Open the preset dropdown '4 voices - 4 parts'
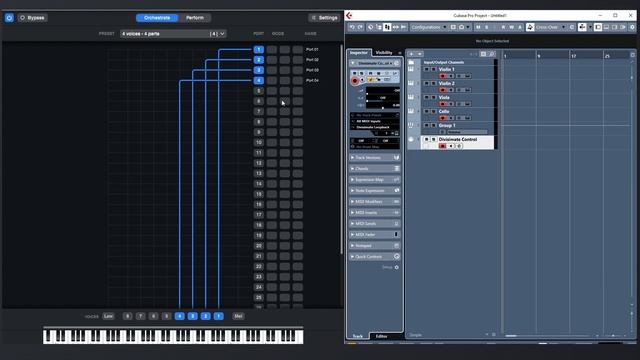This screenshot has width=640, height=360. point(173,33)
